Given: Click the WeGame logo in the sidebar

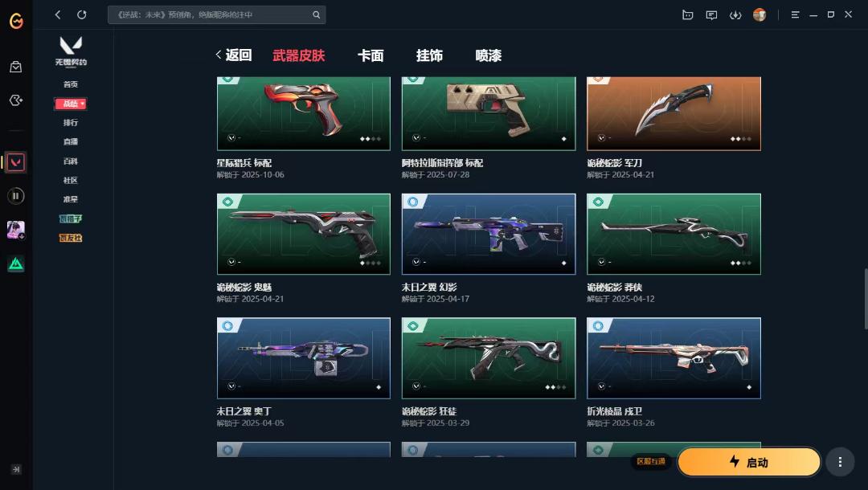Looking at the screenshot, I should click(x=16, y=21).
